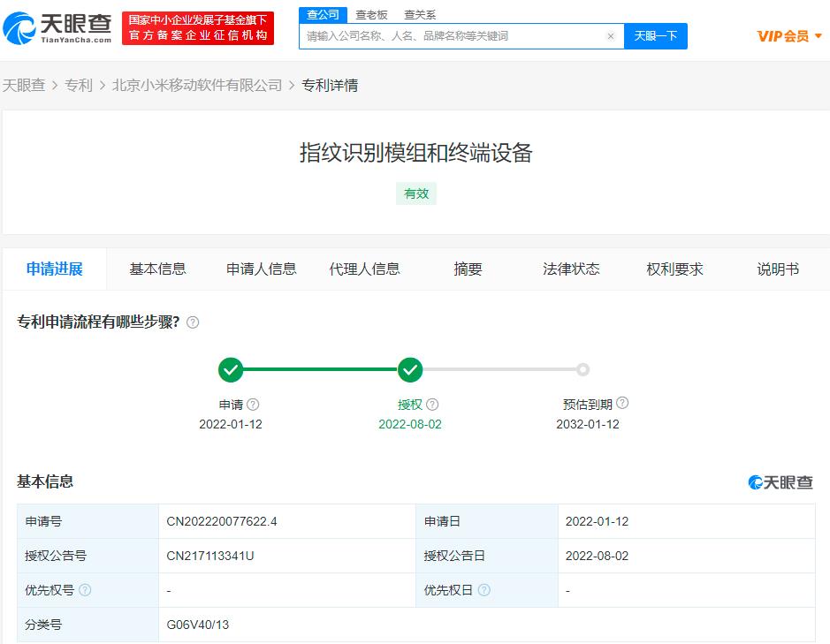Click classification number G06V40/13

pos(197,625)
